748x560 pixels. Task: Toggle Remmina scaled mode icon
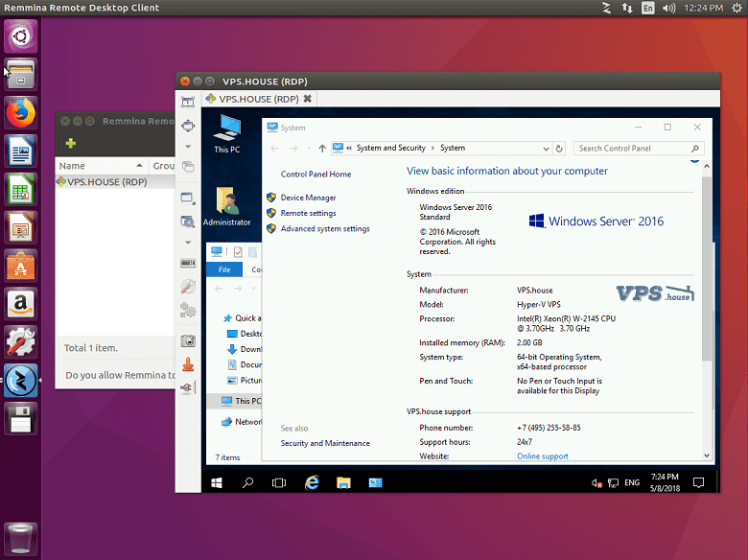(188, 222)
